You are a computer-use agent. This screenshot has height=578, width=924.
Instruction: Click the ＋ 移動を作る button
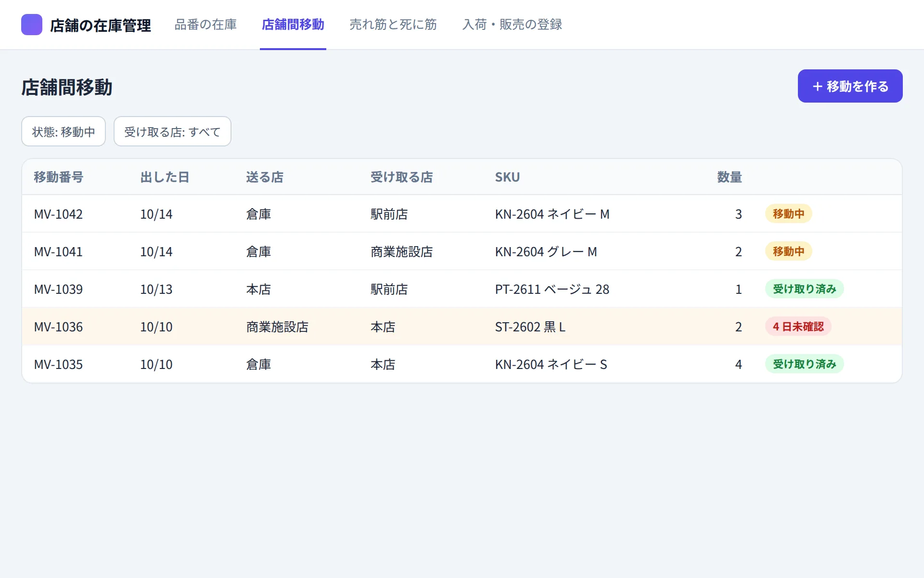(850, 86)
